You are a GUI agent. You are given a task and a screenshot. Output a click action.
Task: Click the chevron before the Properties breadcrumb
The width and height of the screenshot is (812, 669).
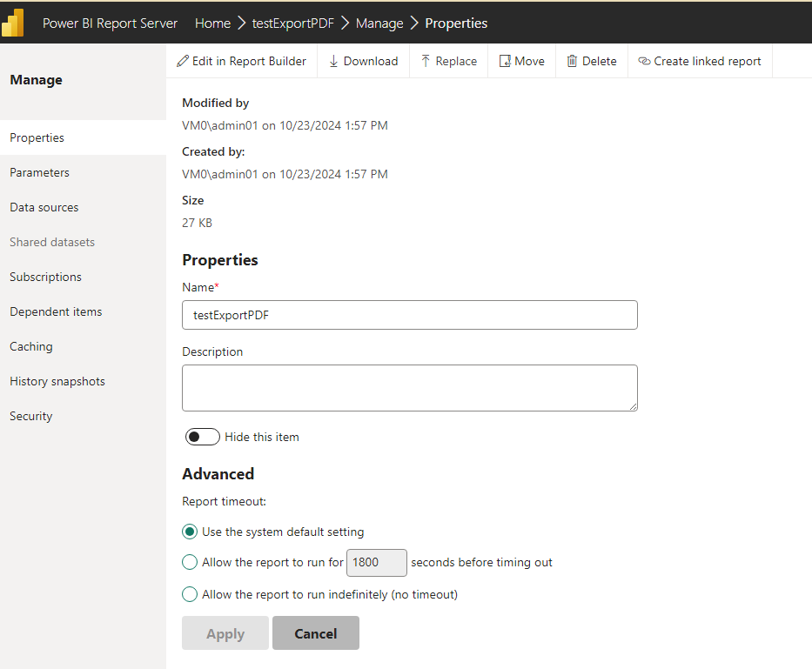click(414, 23)
